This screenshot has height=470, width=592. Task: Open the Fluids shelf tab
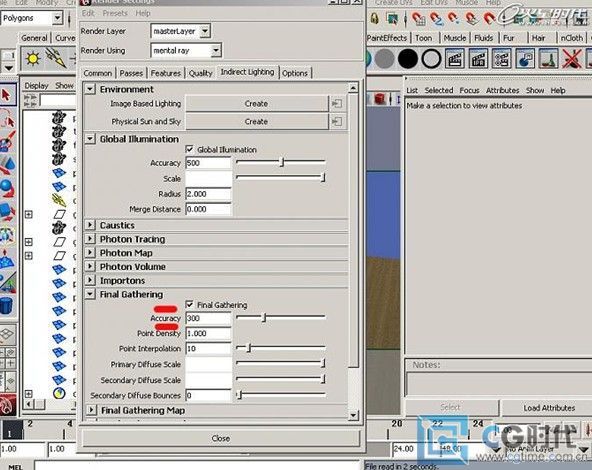point(483,38)
